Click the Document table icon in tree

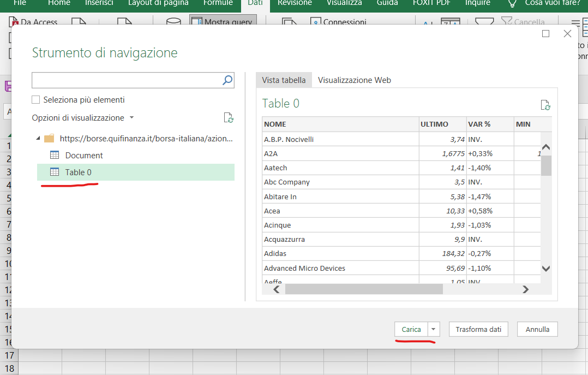pos(55,155)
